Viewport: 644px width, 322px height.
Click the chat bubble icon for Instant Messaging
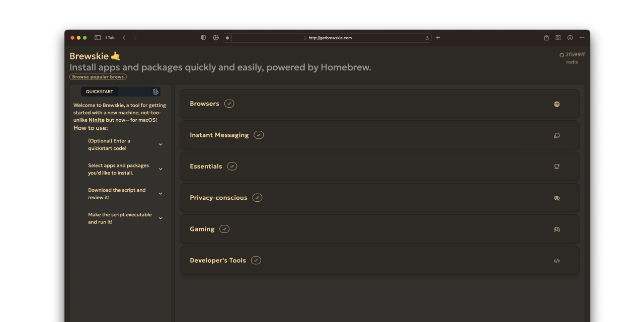[x=556, y=135]
